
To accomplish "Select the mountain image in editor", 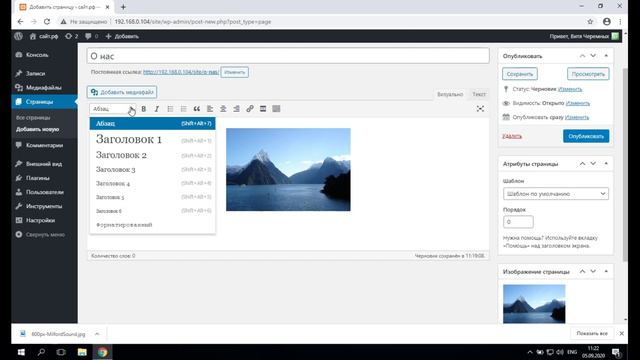I will 288,169.
